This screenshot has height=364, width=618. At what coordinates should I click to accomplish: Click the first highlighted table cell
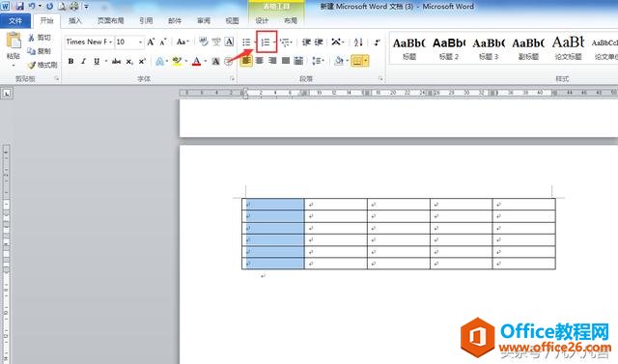pos(273,205)
